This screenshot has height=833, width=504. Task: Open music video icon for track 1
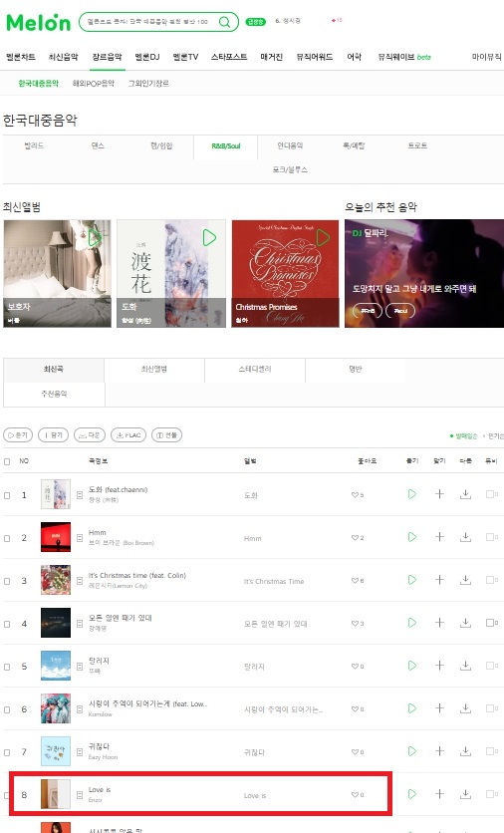(491, 494)
